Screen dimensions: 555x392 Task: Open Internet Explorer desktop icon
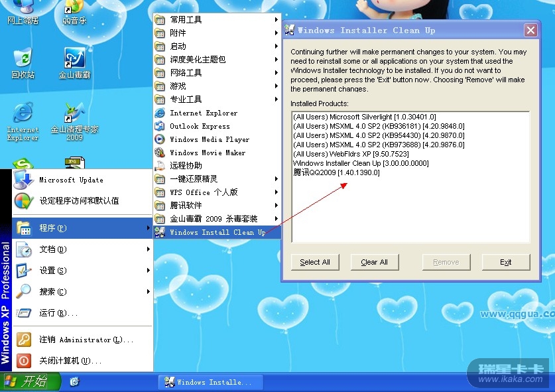point(23,122)
